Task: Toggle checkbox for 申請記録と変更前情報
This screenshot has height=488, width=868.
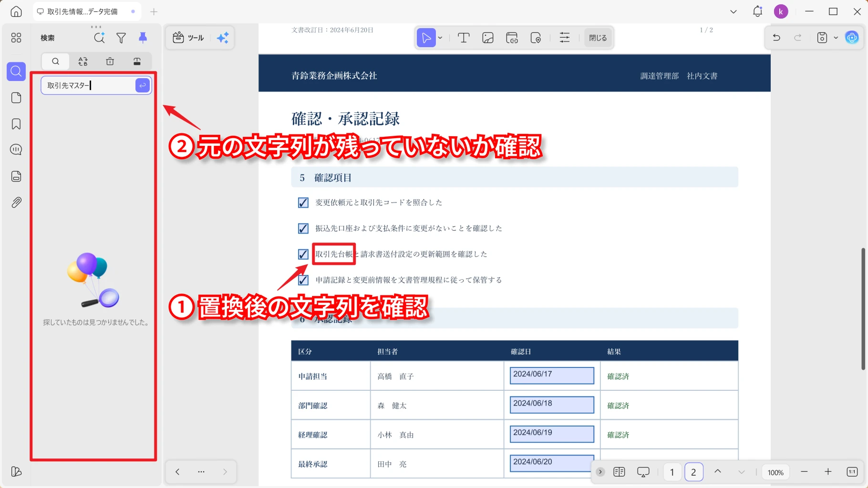Action: coord(303,280)
